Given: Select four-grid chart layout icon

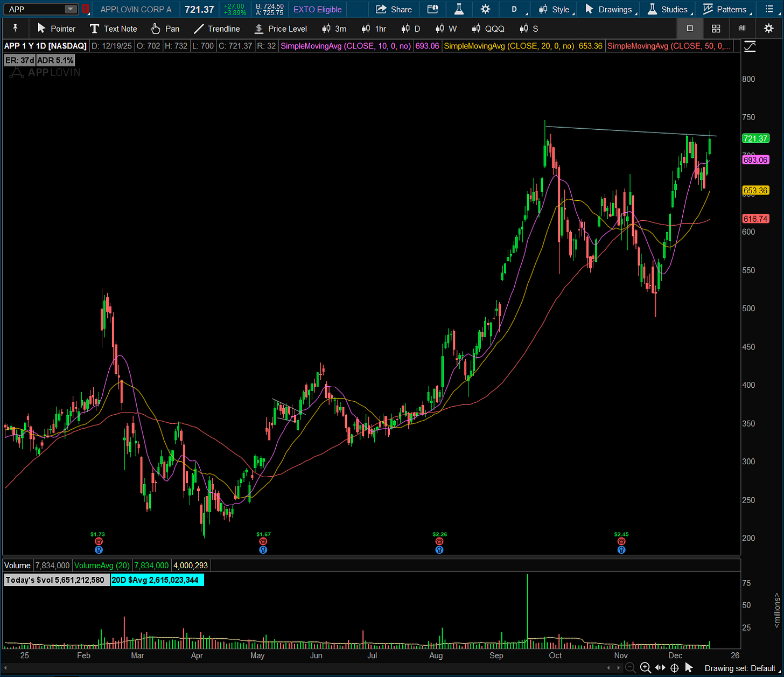Looking at the screenshot, I should point(716,29).
